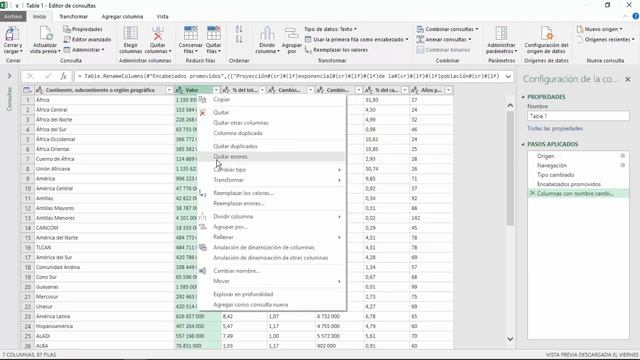Switch to the Agregar columna tab
The width and height of the screenshot is (640, 360).
122,16
